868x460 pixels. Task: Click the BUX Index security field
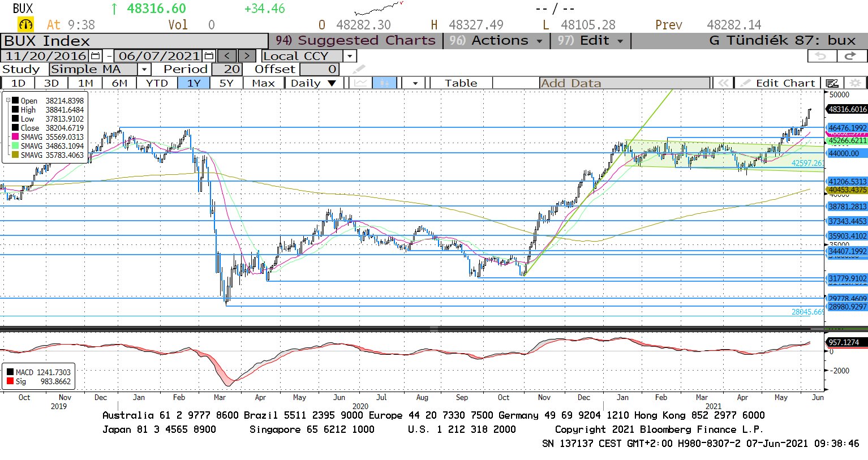pyautogui.click(x=134, y=41)
